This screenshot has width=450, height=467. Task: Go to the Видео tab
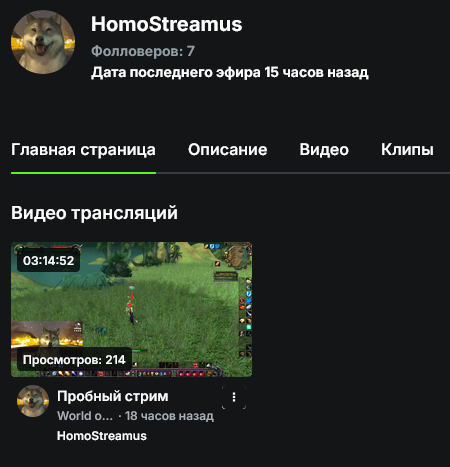[x=324, y=150]
